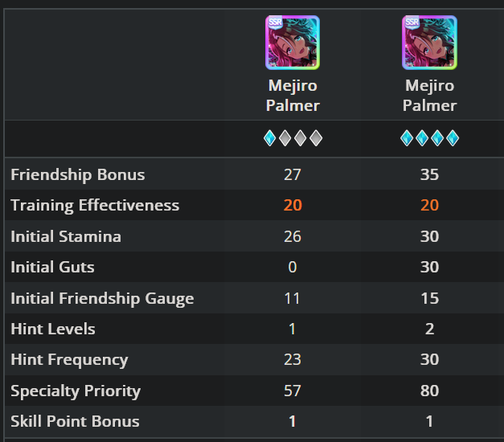Click the fourth gray diamond in left column
Screen dimensions: 504x442
(316, 138)
